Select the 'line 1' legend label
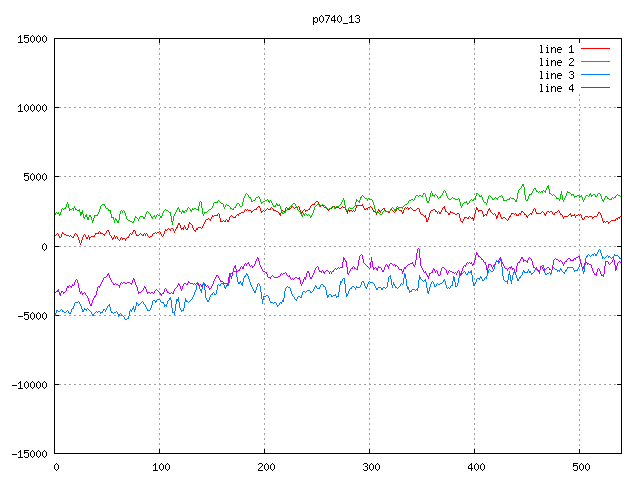The image size is (640, 480). click(x=557, y=49)
